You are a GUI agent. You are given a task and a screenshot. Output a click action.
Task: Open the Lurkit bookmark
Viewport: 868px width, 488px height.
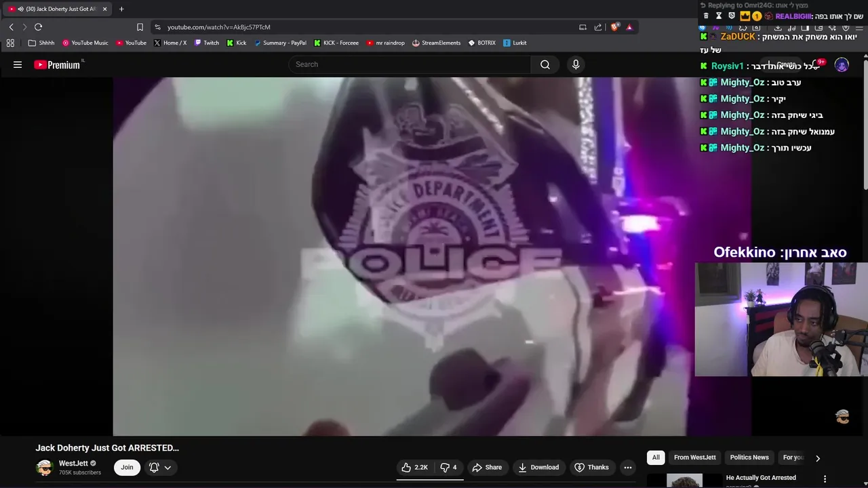515,43
